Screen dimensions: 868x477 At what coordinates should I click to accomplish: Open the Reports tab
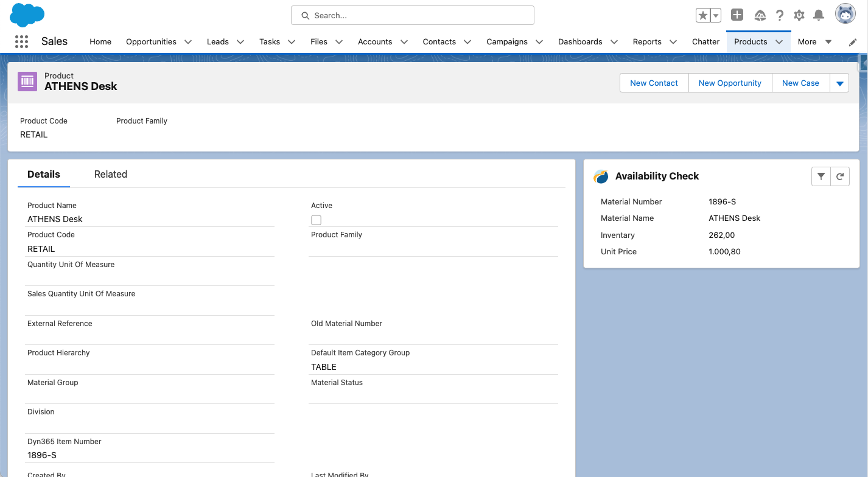coord(647,42)
